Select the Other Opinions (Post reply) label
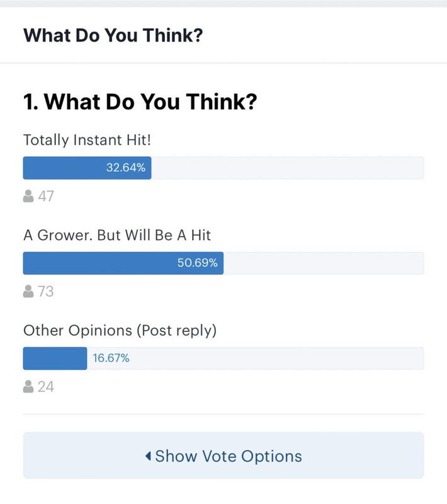Screen dimensions: 447x504 point(120,331)
